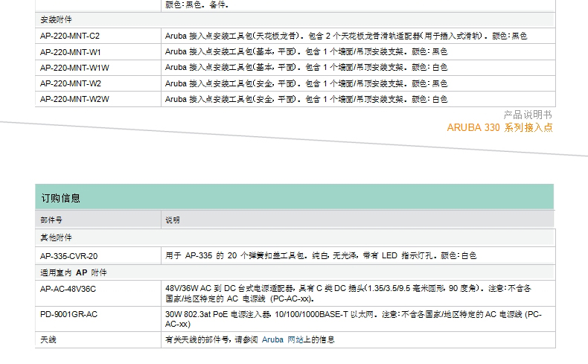Click the Aruba website link in antenna row

pos(282,339)
